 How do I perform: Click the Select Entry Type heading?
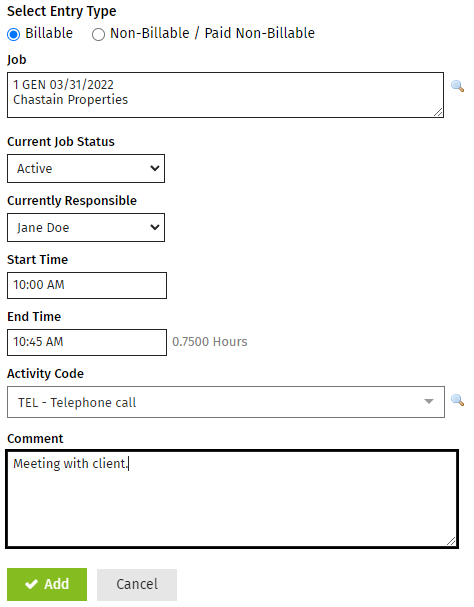coord(62,11)
